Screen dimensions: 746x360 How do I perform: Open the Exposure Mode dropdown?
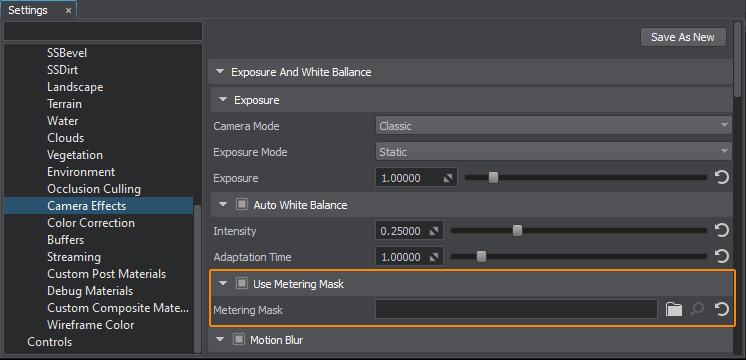(554, 152)
